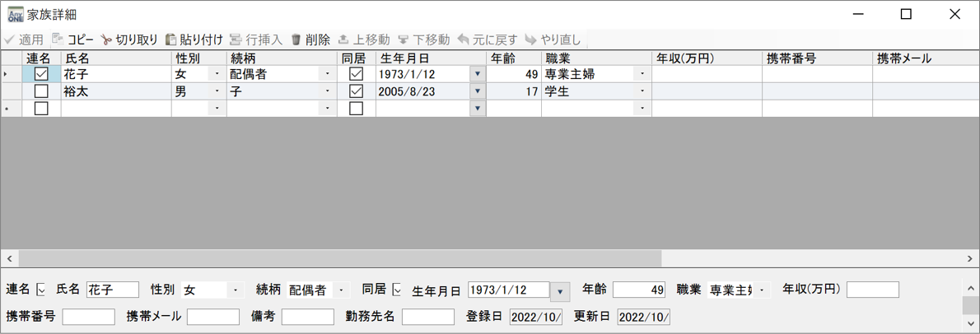The width and height of the screenshot is (980, 334).
Task: Select the age cell showing 49 in grid
Action: point(514,74)
